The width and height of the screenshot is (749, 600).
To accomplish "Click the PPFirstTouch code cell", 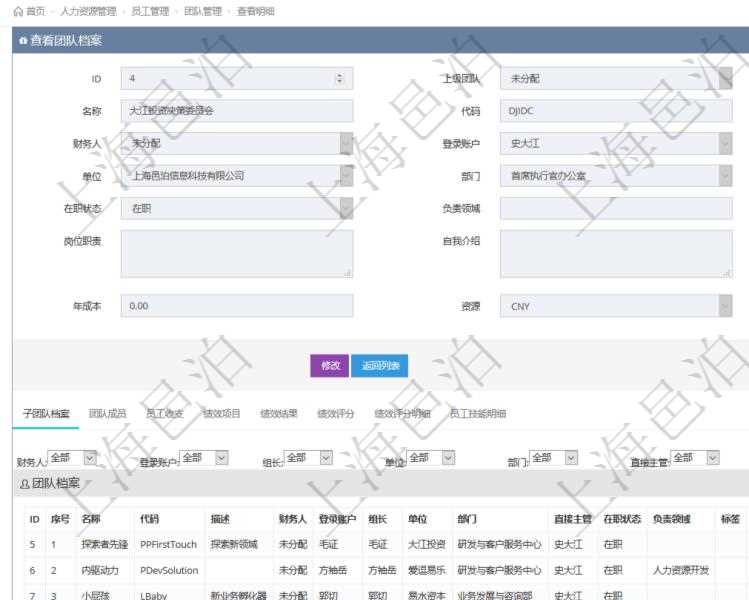I will coord(168,545).
